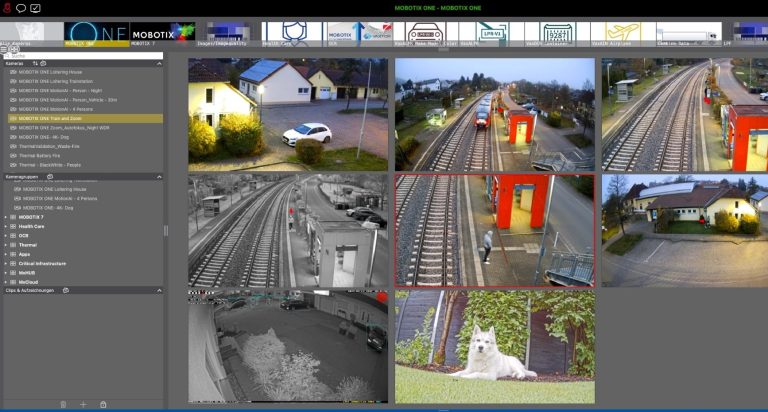Click camera icon of Loitering House entry

pyautogui.click(x=13, y=72)
